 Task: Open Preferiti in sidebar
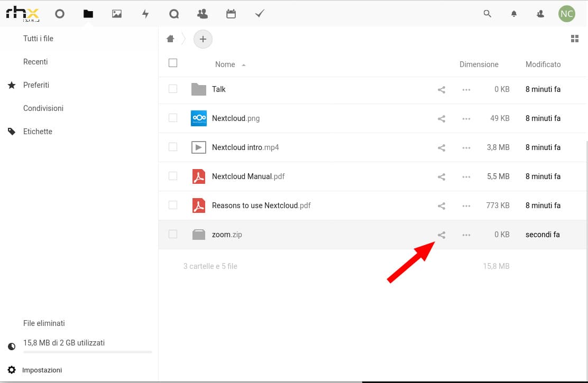tap(36, 85)
